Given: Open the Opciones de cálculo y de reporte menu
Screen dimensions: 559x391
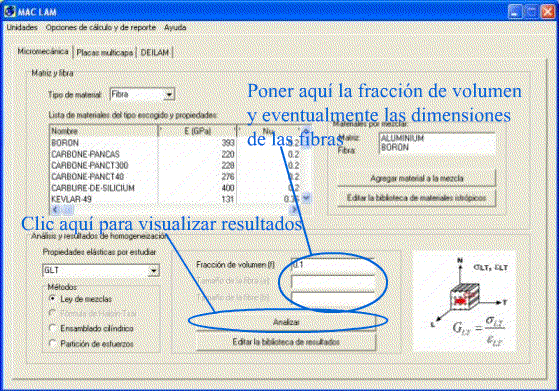Looking at the screenshot, I should click(101, 27).
